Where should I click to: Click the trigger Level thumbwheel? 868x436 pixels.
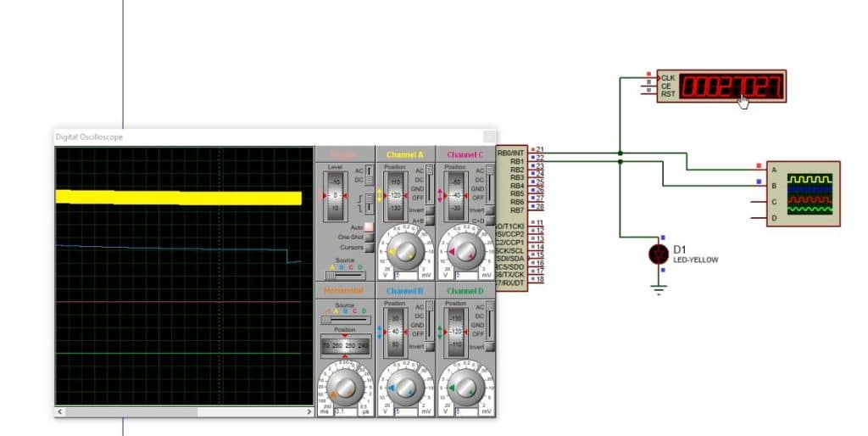335,196
